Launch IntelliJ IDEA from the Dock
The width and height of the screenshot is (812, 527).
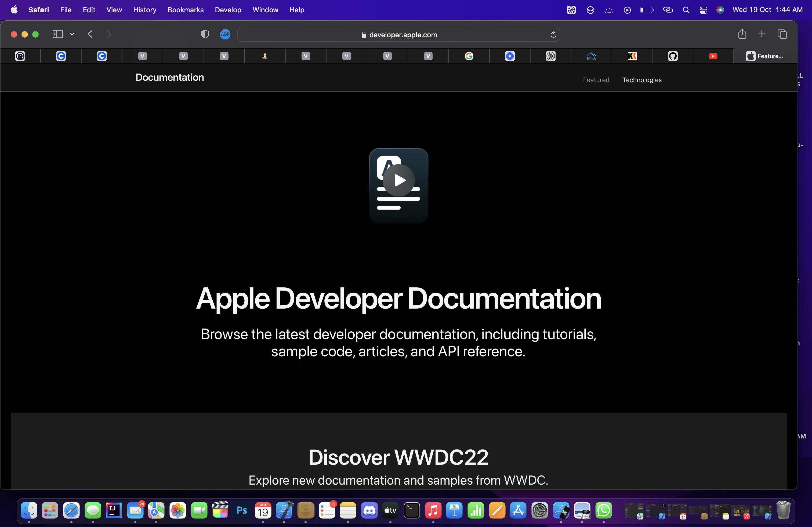tap(114, 510)
